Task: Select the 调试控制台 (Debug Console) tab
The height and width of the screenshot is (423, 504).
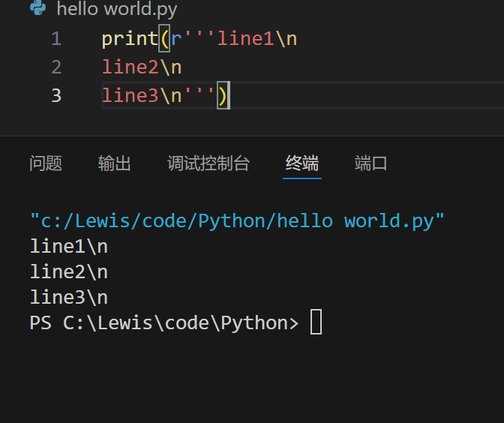Action: tap(208, 163)
